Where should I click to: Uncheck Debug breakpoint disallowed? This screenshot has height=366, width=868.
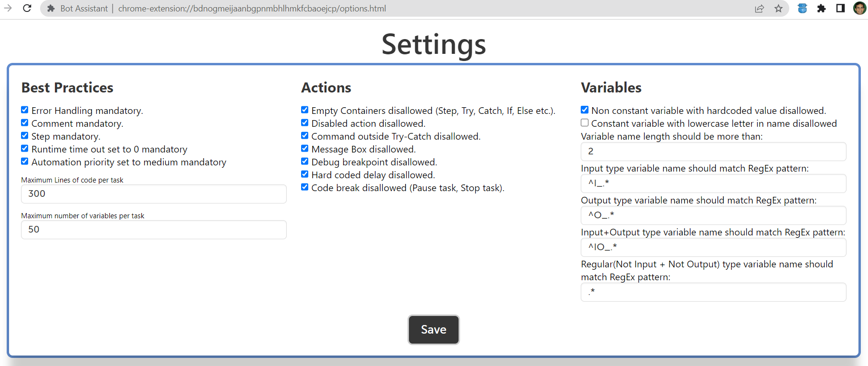(304, 161)
